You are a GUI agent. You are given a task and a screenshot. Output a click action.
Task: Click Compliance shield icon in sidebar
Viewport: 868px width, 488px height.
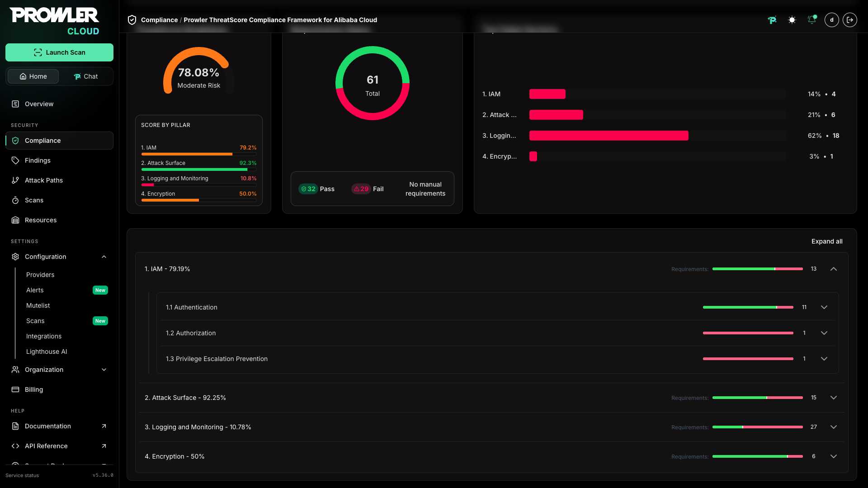click(x=15, y=141)
